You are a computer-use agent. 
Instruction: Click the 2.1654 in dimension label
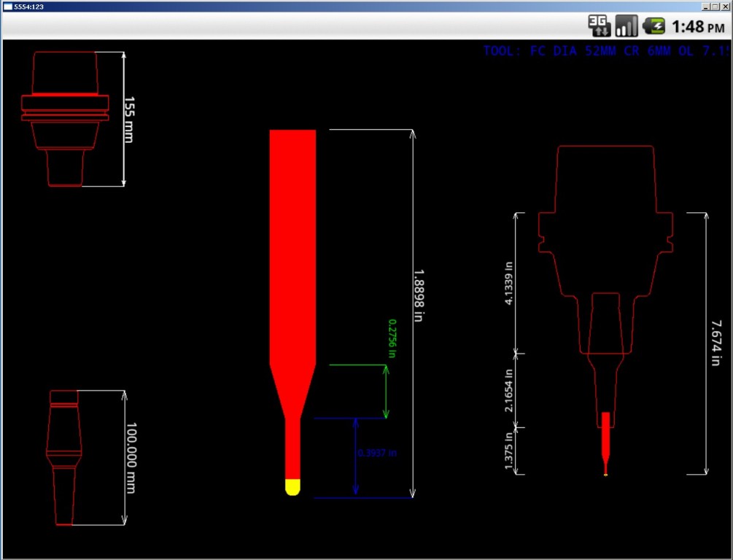508,390
